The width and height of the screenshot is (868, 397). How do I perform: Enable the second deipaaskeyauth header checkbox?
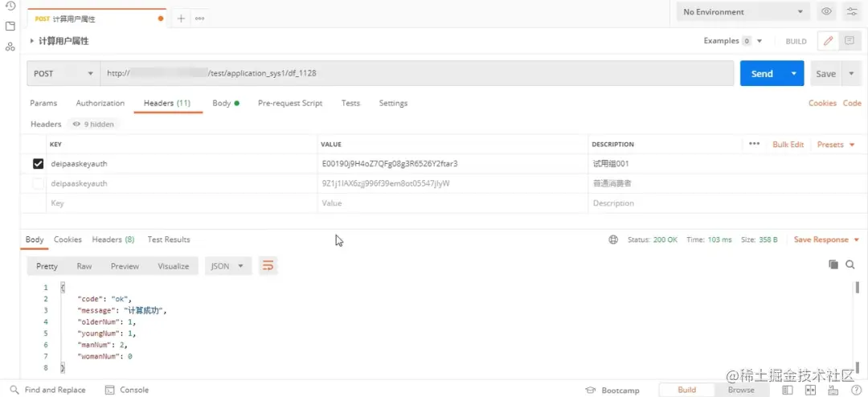click(39, 183)
